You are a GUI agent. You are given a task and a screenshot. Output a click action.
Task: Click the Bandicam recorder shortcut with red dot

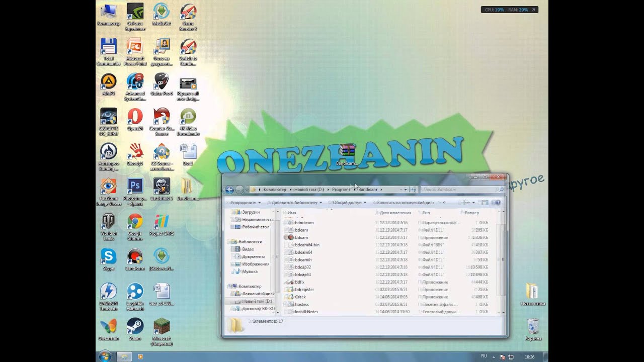[x=135, y=259]
